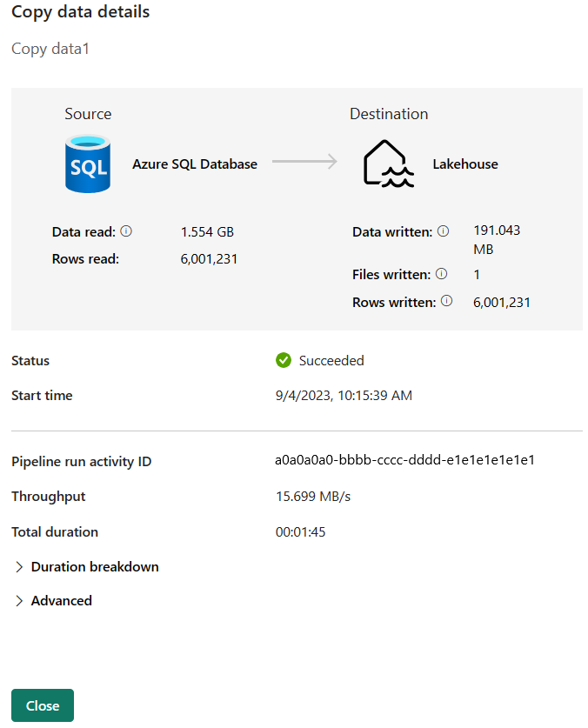Image resolution: width=588 pixels, height=728 pixels.
Task: Expand the Advanced section
Action: pos(53,601)
